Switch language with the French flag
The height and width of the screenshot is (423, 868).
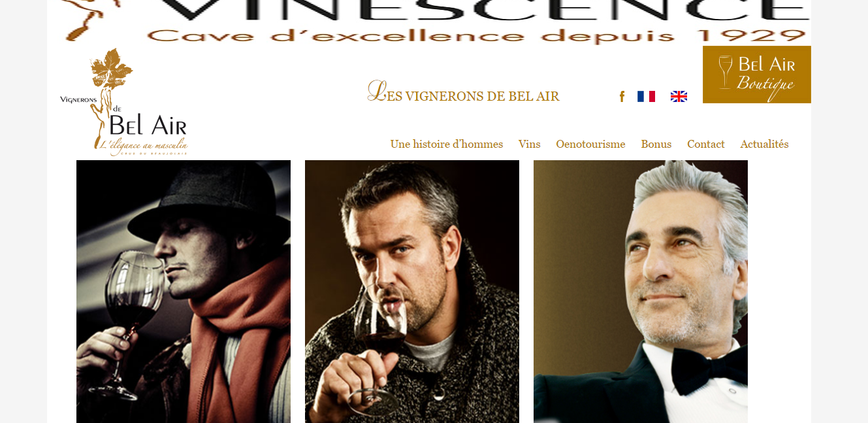[646, 97]
